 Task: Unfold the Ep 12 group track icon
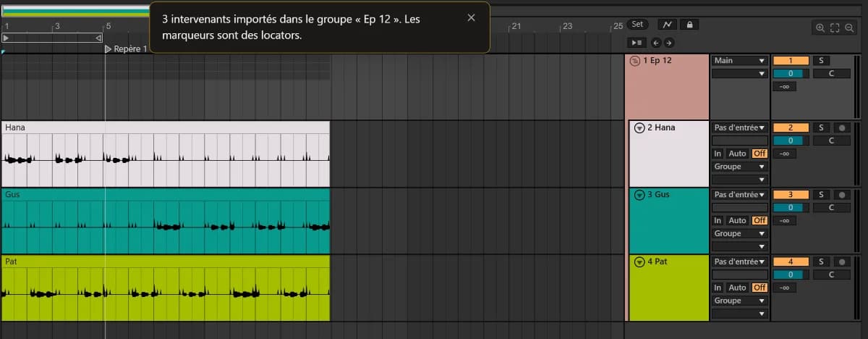(635, 61)
